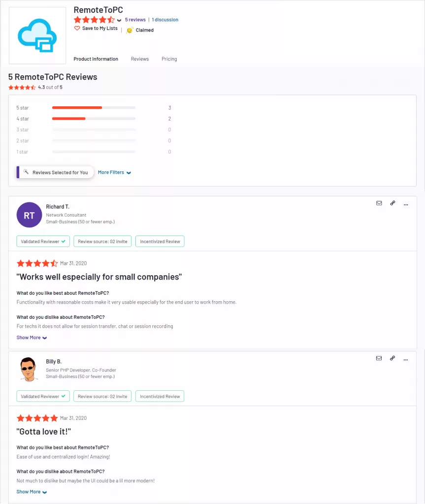Image resolution: width=425 pixels, height=504 pixels.
Task: Click the wand icon in Reviews Selected for You
Action: [x=26, y=172]
